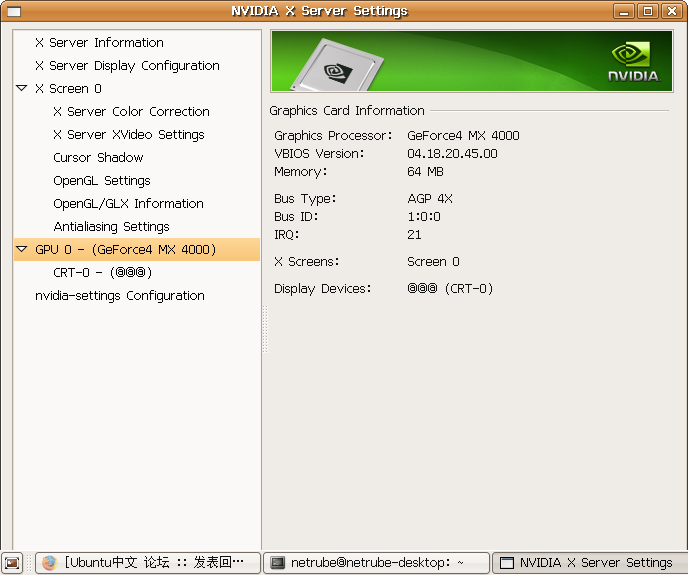688x575 pixels.
Task: Select Cursor Shadow settings
Action: (x=98, y=158)
